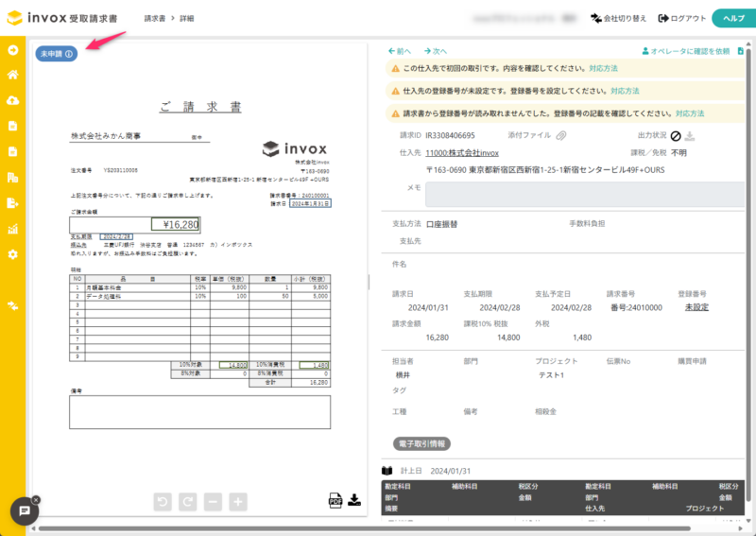Open supplier link 11000:株式会社invox
756x536 pixels.
click(x=462, y=153)
